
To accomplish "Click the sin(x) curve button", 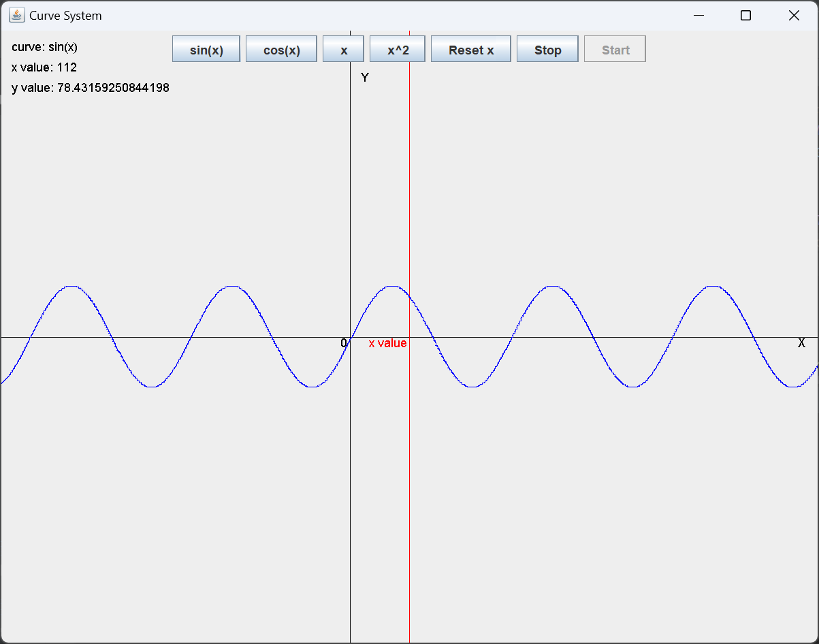I will pyautogui.click(x=206, y=50).
